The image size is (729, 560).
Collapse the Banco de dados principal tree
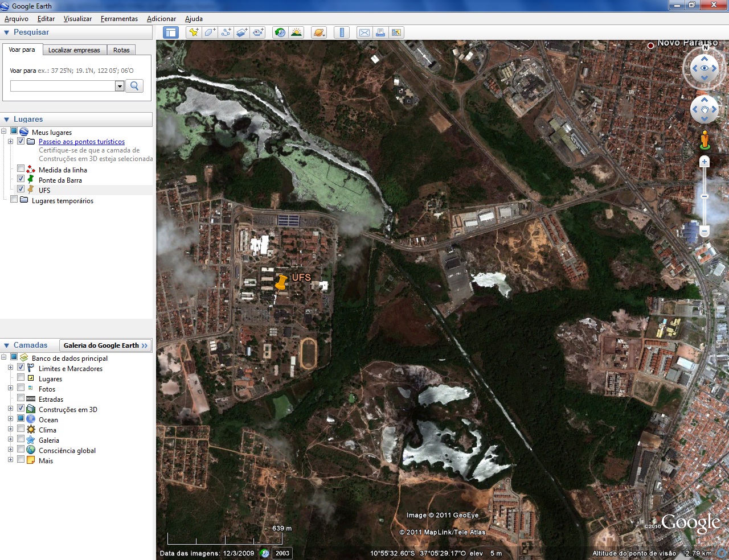point(5,357)
